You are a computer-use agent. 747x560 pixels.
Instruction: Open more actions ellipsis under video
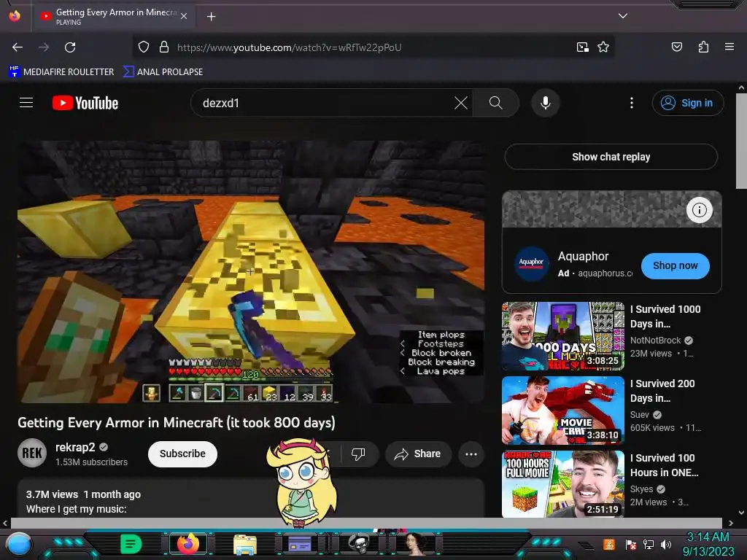tap(471, 454)
